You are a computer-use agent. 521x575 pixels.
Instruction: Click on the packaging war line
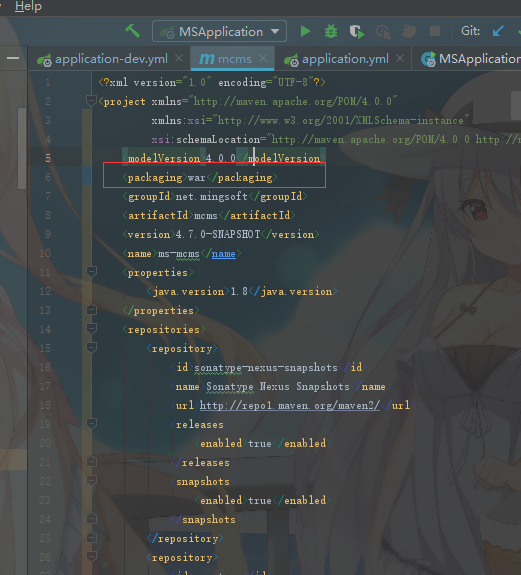[x=200, y=177]
